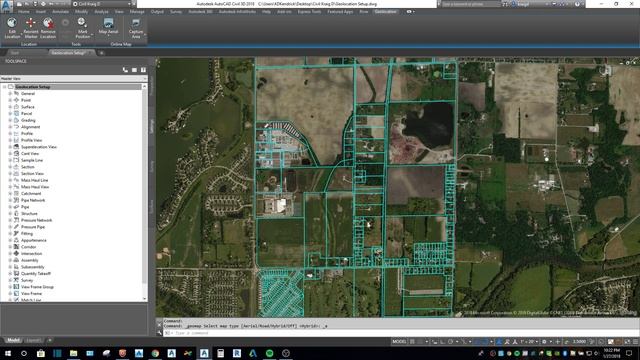640x360 pixels.
Task: Open the Express Tools ribbon tab
Action: 309,12
